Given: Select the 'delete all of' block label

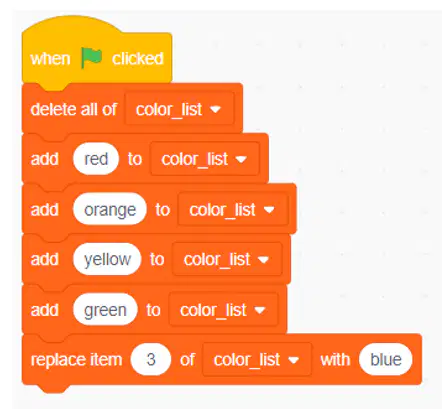Looking at the screenshot, I should (x=74, y=109).
